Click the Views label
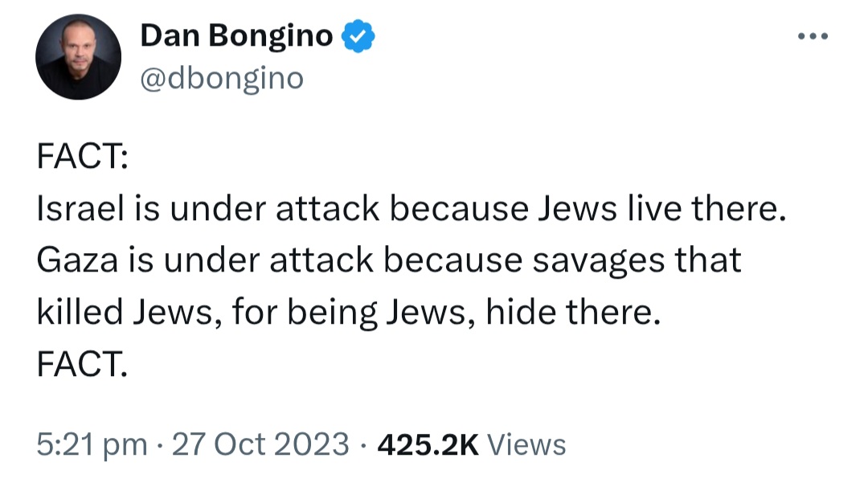The width and height of the screenshot is (868, 495). tap(526, 444)
